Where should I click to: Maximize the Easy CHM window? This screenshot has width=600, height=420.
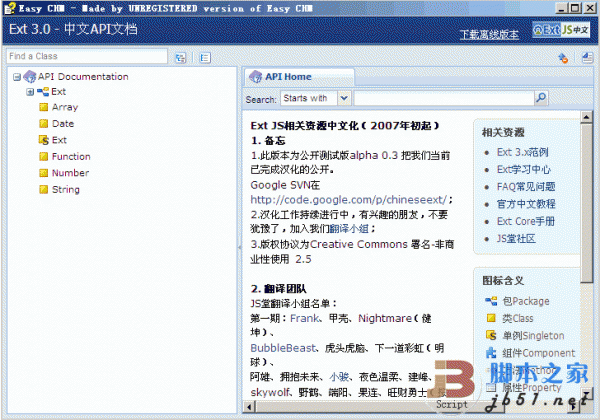[x=575, y=8]
